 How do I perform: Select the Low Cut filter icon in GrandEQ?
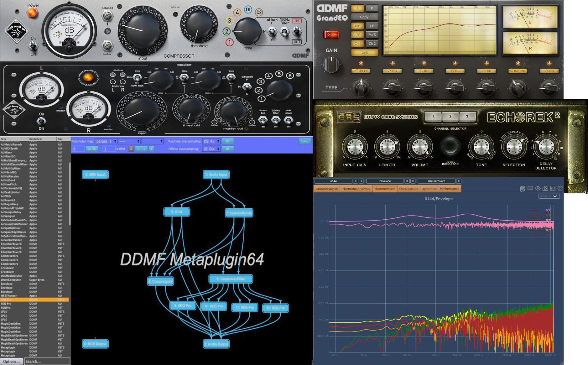361,71
